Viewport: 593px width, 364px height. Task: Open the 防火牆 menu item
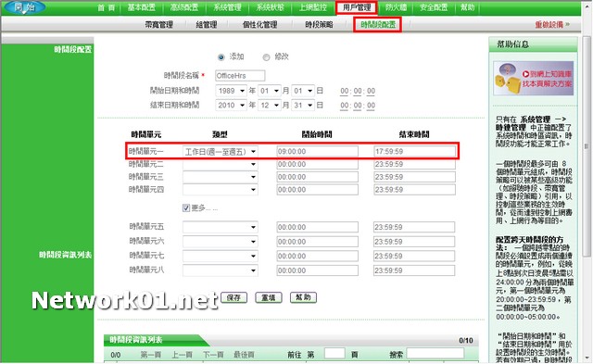point(396,7)
